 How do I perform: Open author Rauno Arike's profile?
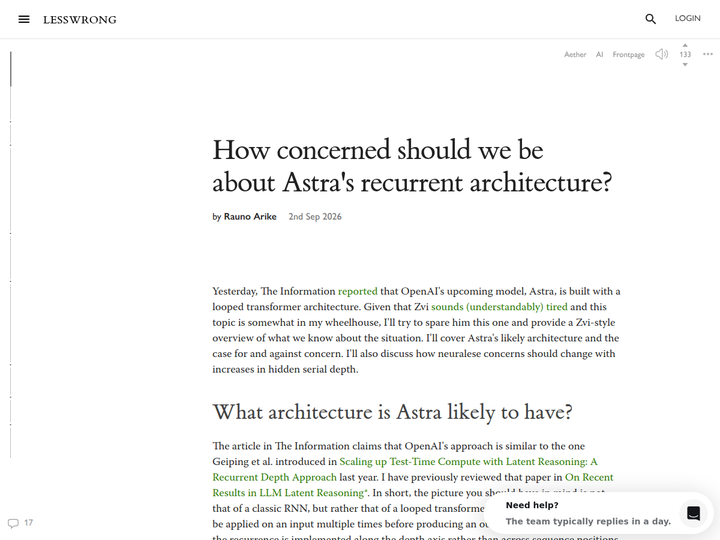click(x=250, y=217)
